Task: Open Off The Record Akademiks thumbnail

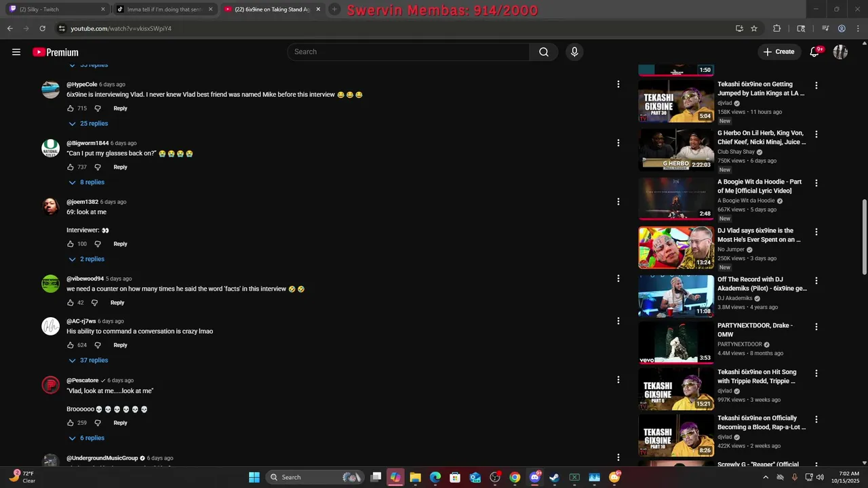Action: coord(676,296)
